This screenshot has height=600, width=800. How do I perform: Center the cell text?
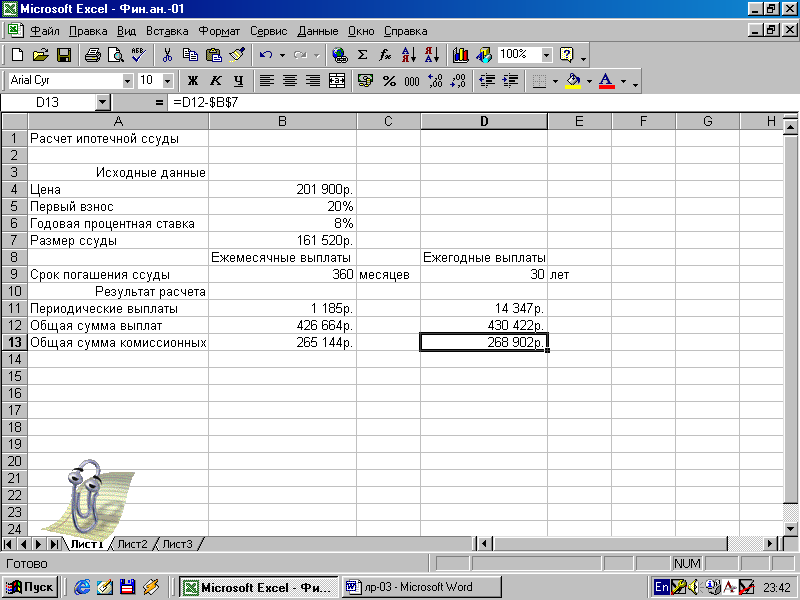(290, 81)
